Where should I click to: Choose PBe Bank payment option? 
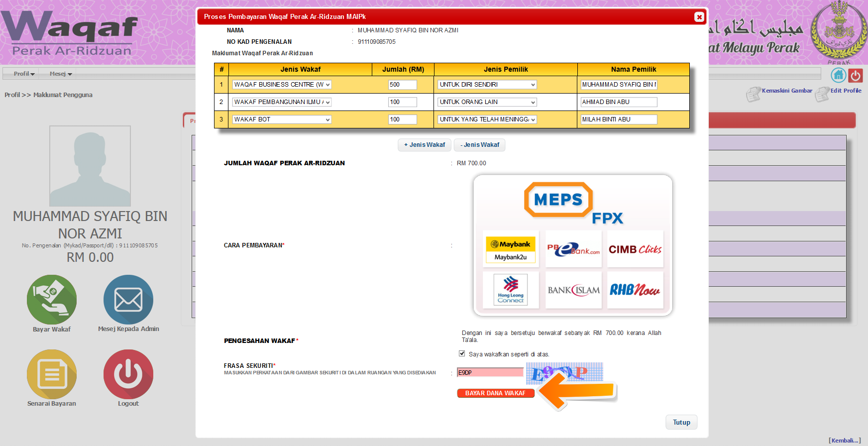(573, 249)
